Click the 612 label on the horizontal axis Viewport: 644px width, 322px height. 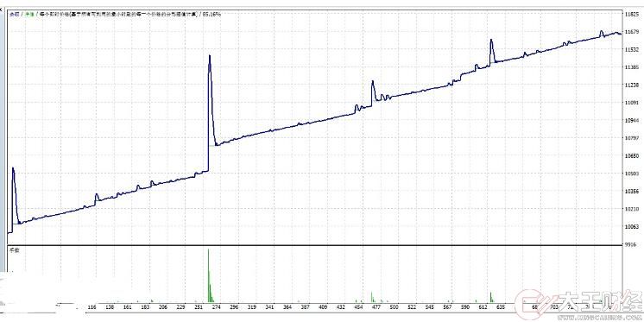coord(483,307)
